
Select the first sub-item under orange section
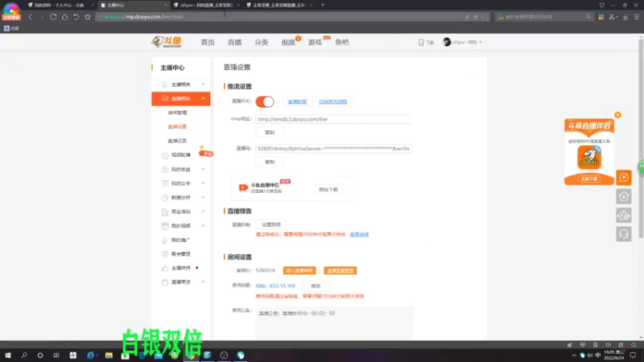click(177, 113)
